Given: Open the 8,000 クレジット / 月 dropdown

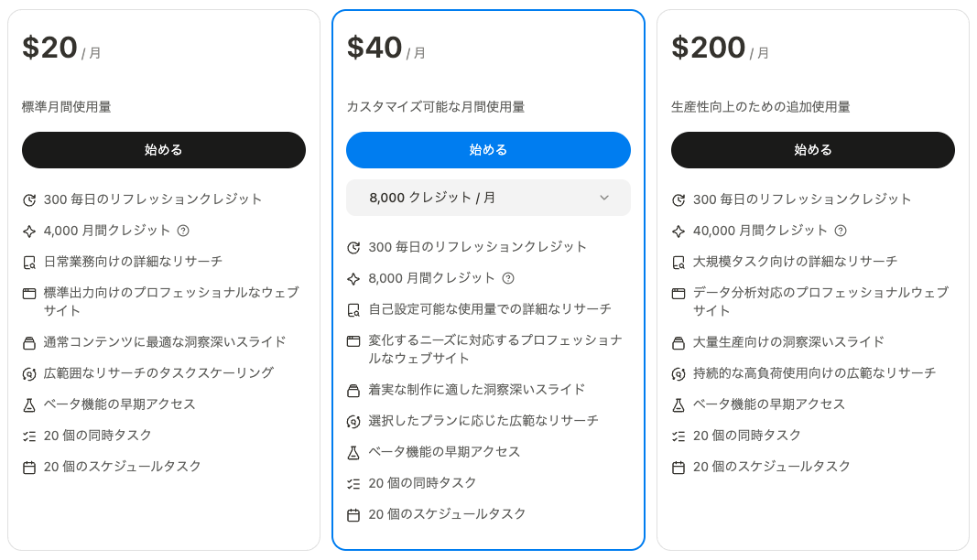Looking at the screenshot, I should pos(488,198).
